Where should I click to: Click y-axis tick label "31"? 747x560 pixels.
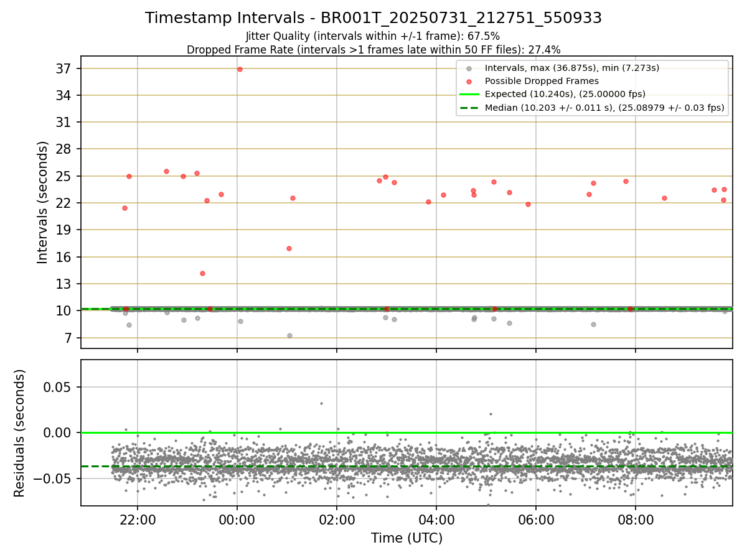tap(64, 123)
